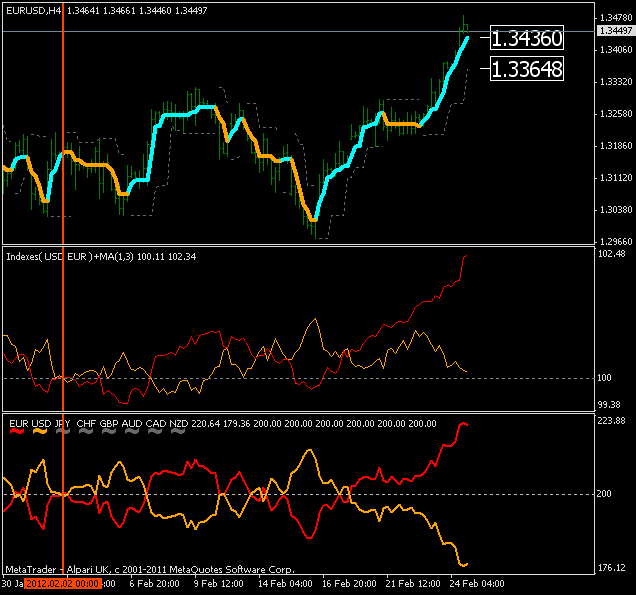Click the 1.34780 price scale value
The height and width of the screenshot is (595, 636).
pyautogui.click(x=616, y=18)
